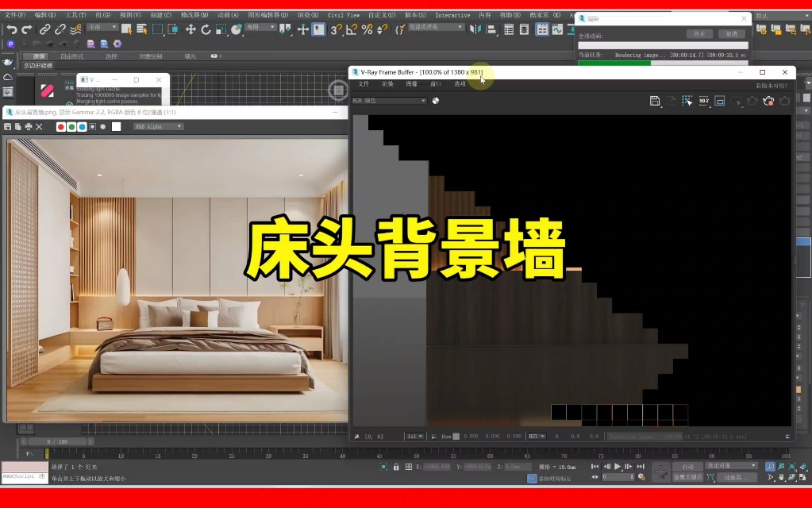
Task: Toggle the Angle Snap button
Action: 352,29
